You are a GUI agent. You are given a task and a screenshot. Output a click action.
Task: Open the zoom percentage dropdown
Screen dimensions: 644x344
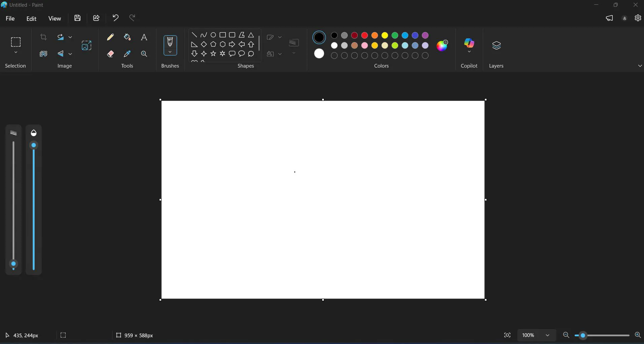[547, 335]
